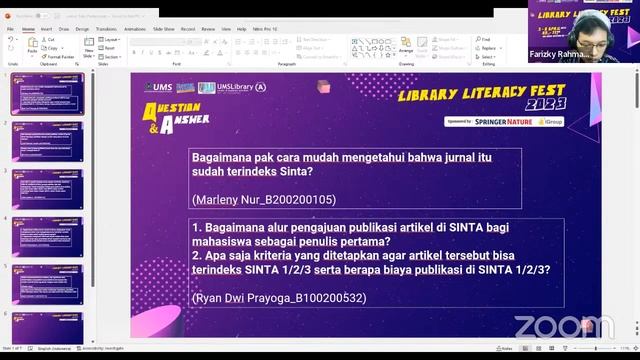This screenshot has width=640, height=360.
Task: Click the font color button
Action: pos(220,53)
